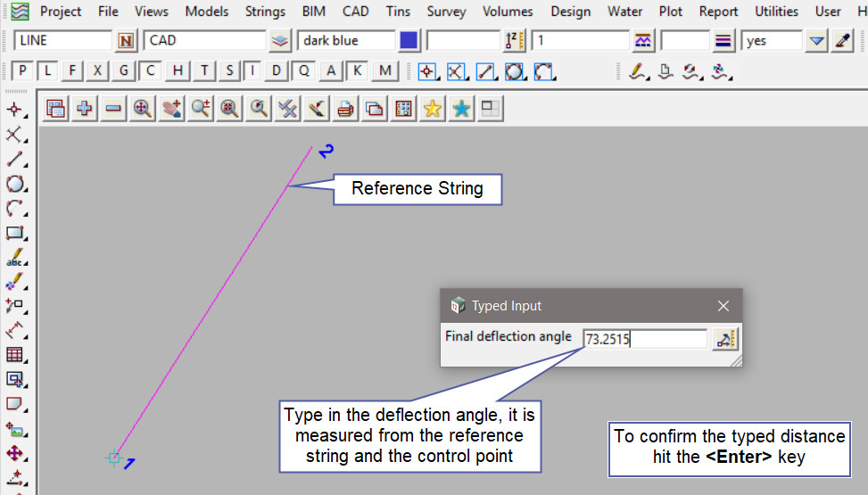This screenshot has width=868, height=495.
Task: Toggle the X snap button
Action: [x=97, y=70]
